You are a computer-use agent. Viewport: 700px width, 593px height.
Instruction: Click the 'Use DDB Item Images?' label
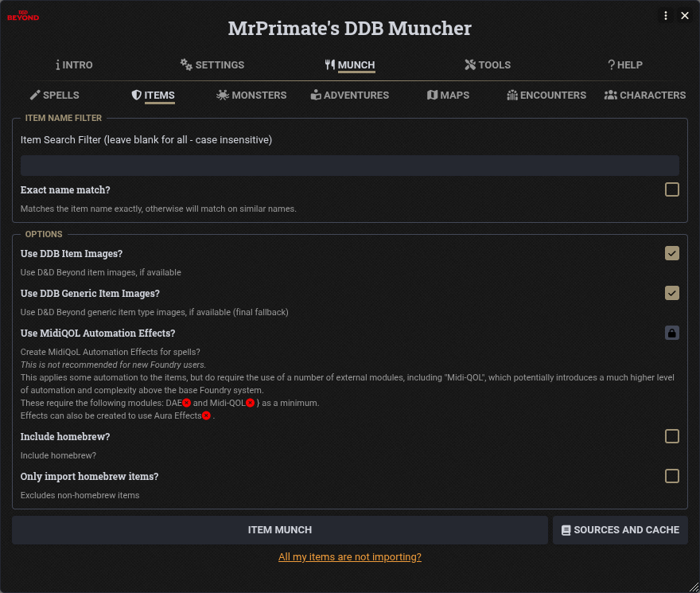tap(72, 254)
